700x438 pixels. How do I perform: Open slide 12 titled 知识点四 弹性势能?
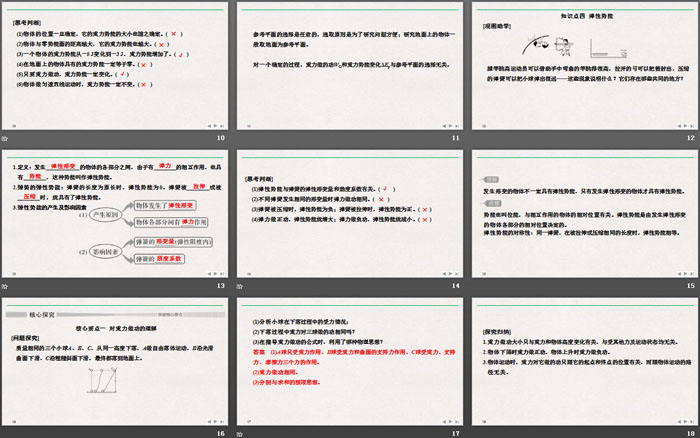pyautogui.click(x=584, y=64)
